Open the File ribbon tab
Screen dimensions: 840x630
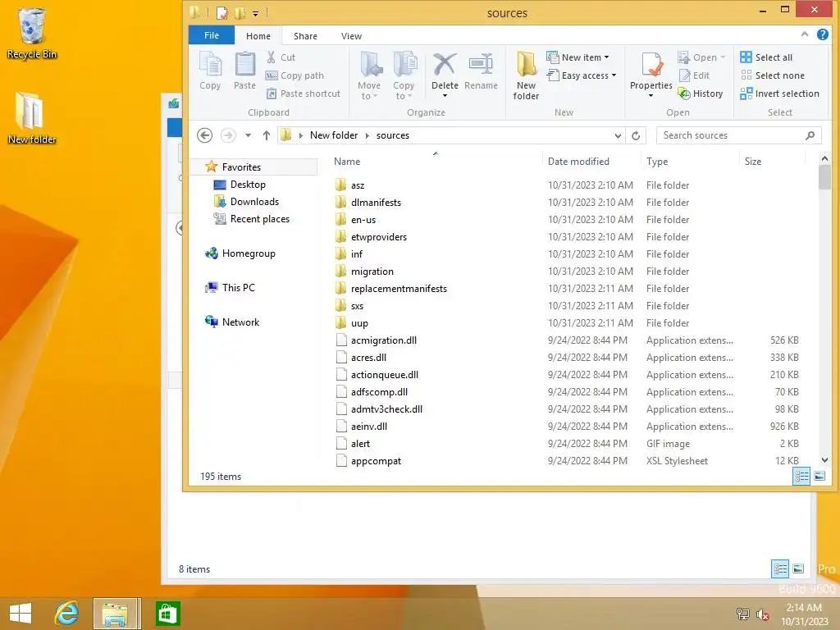(x=212, y=35)
